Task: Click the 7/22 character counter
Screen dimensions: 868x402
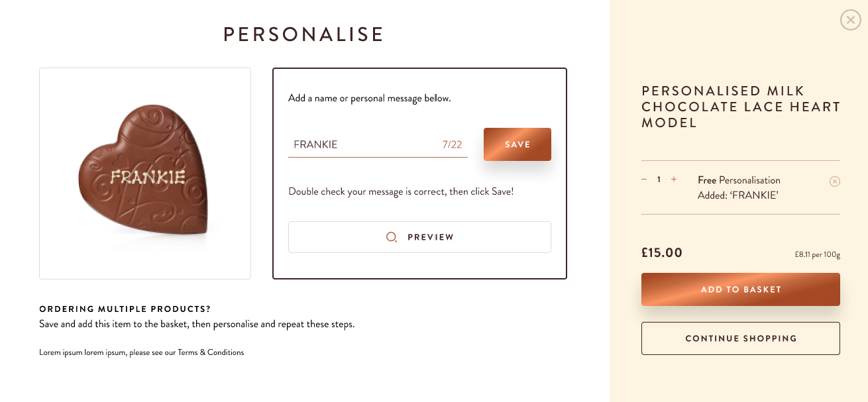Action: click(x=452, y=144)
